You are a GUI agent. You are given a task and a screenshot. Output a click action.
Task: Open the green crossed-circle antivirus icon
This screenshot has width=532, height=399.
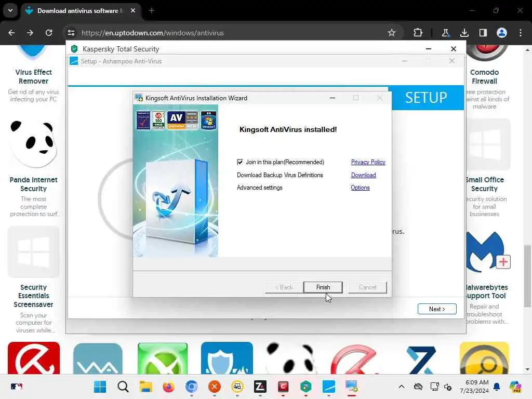(163, 358)
